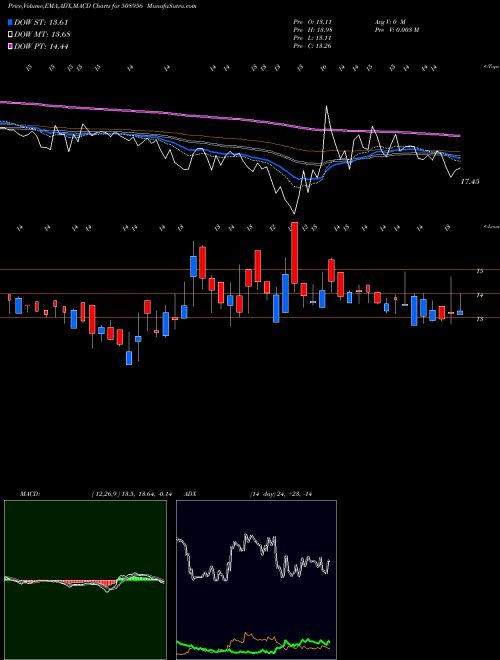The height and width of the screenshot is (660, 500).
Task: Click the Pre H: 13.98 value
Action: tap(313, 30)
